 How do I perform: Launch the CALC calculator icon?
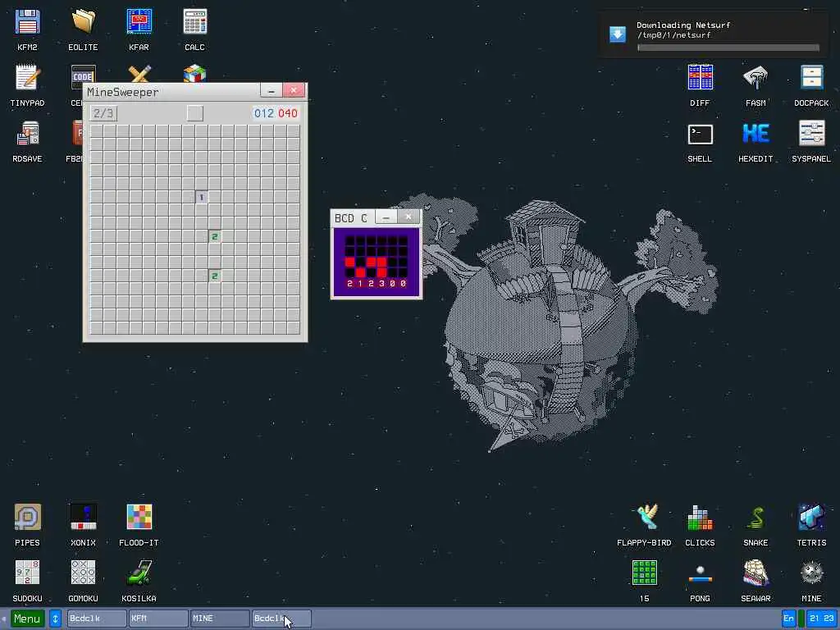pos(194,30)
